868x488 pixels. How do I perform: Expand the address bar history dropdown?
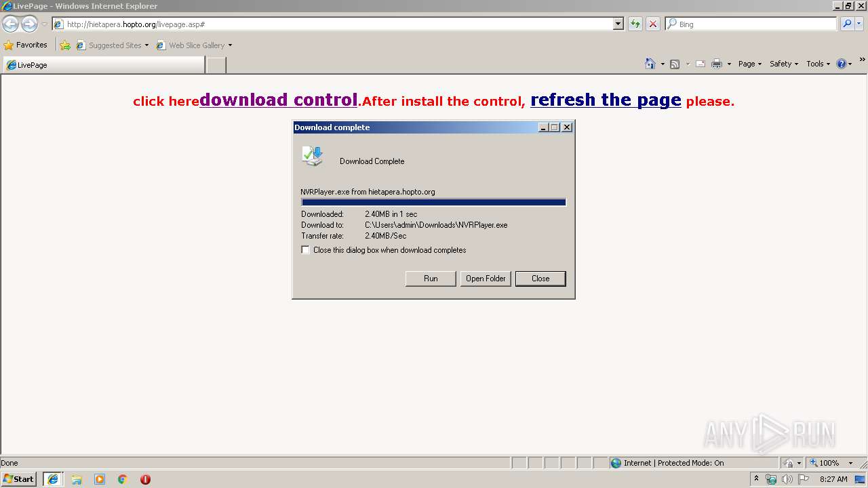[618, 24]
